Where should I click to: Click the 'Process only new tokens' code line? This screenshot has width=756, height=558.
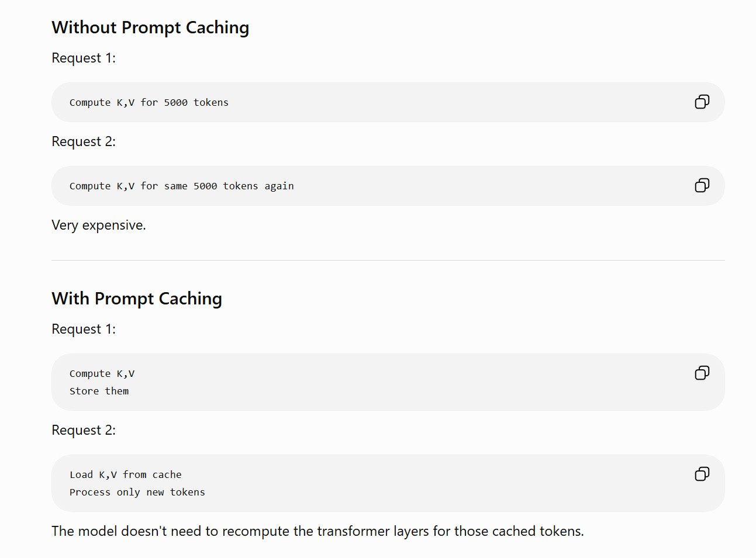pos(137,492)
